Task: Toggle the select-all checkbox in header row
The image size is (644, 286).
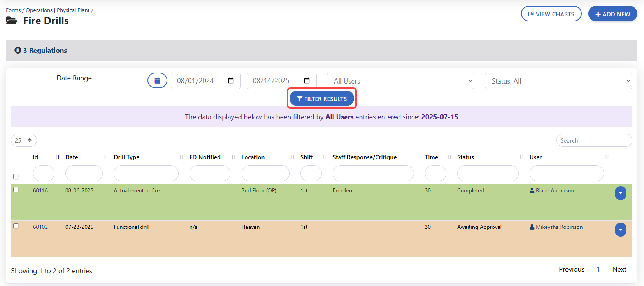Action: [x=16, y=177]
